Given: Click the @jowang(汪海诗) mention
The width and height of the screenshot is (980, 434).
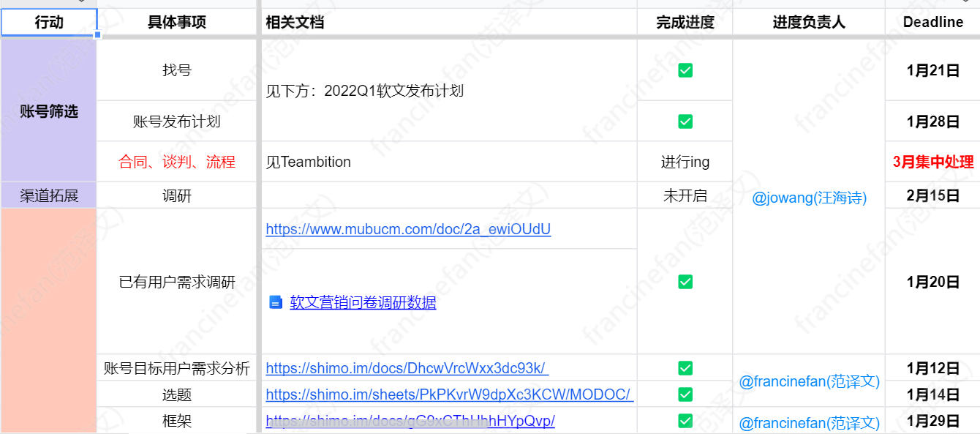Looking at the screenshot, I should pyautogui.click(x=809, y=198).
